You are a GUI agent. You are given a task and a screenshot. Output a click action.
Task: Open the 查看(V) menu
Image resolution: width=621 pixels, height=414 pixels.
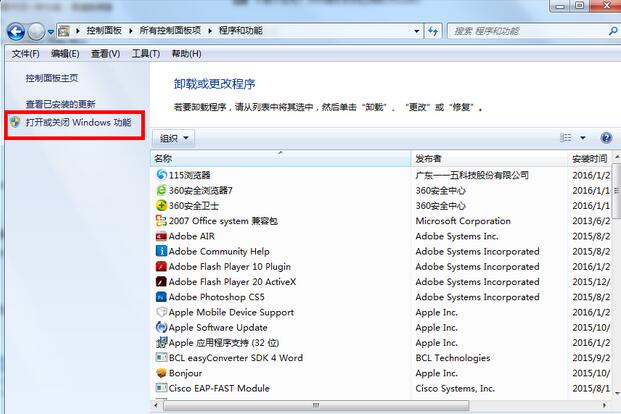105,53
